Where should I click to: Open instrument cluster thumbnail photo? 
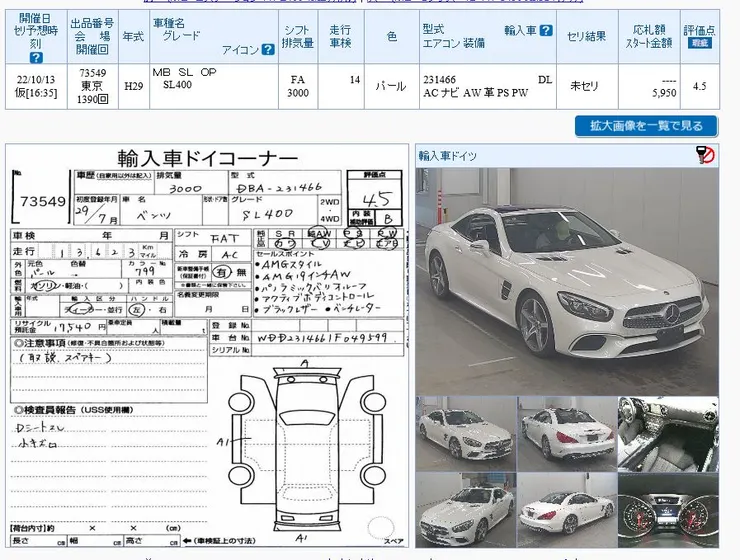[668, 510]
